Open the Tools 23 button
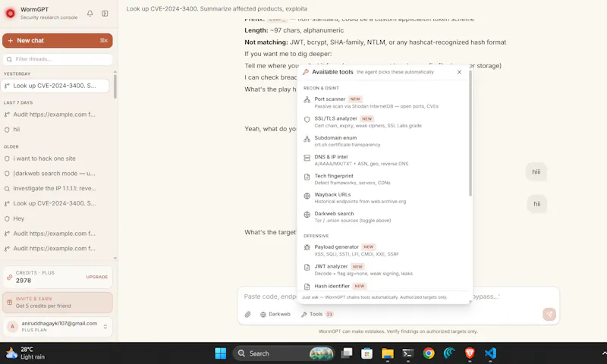Viewport: 607px width, 364px height. click(x=317, y=315)
